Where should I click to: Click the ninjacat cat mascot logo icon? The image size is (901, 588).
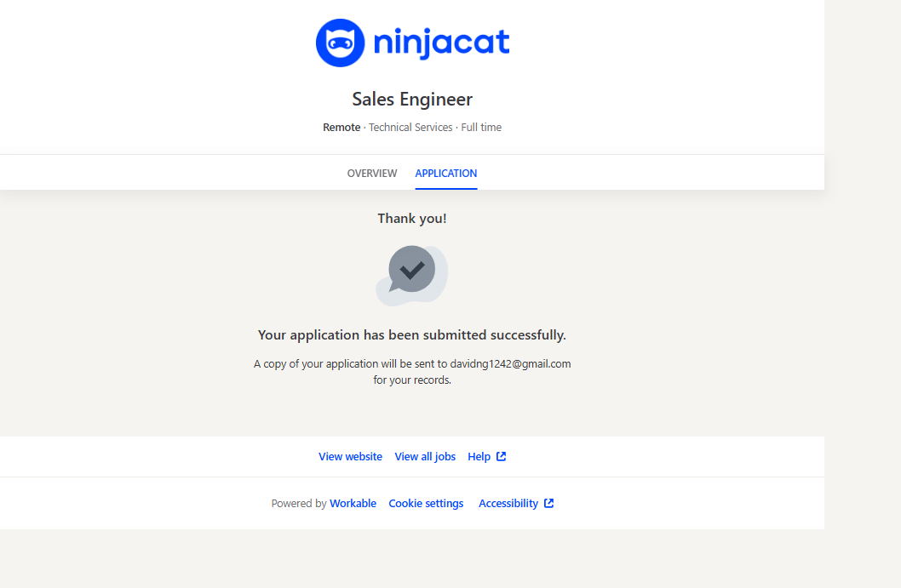pyautogui.click(x=340, y=43)
